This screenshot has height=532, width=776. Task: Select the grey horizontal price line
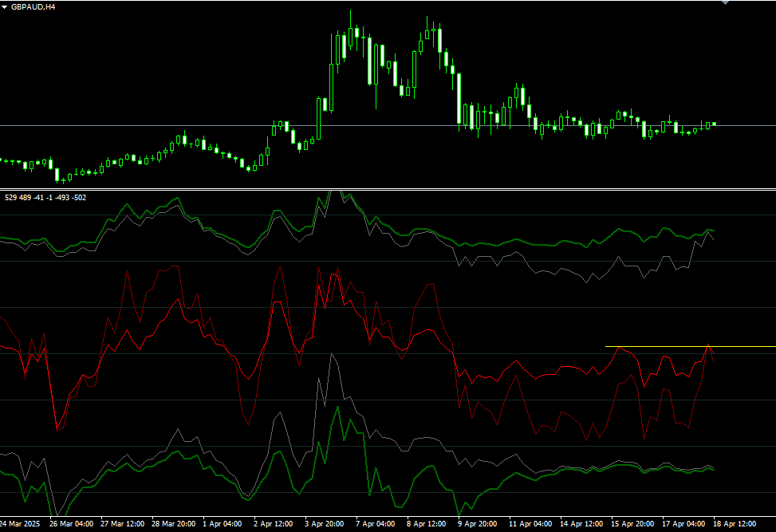click(x=388, y=126)
